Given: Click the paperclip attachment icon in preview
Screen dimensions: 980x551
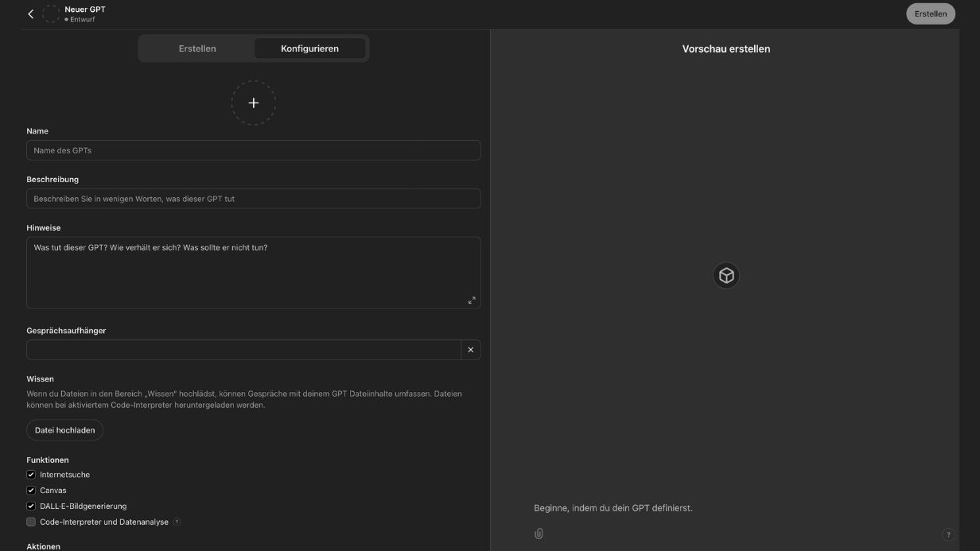Looking at the screenshot, I should click(539, 534).
